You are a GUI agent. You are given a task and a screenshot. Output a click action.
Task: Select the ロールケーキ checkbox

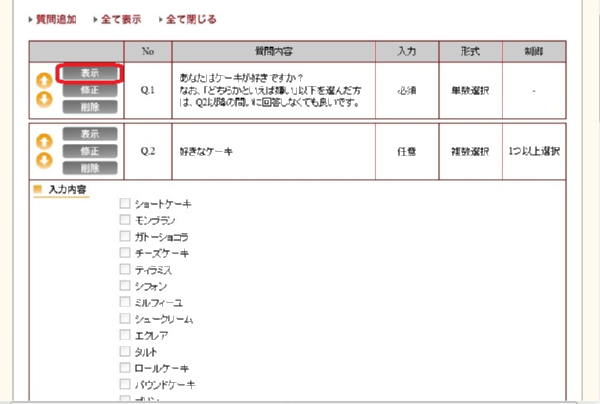125,368
